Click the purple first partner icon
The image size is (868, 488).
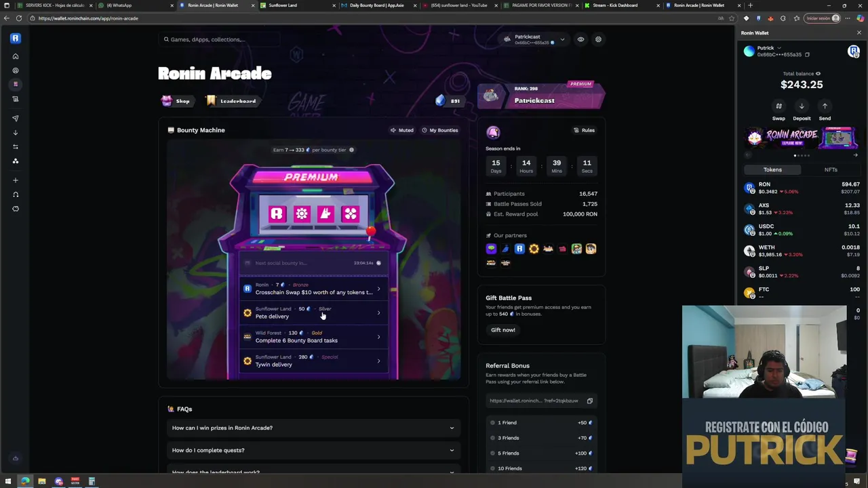pyautogui.click(x=491, y=249)
